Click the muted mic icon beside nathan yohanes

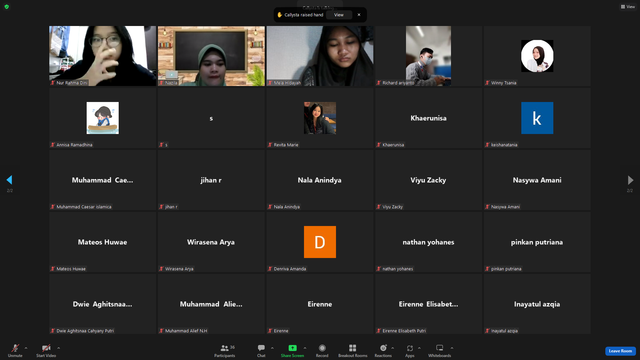[x=379, y=269]
